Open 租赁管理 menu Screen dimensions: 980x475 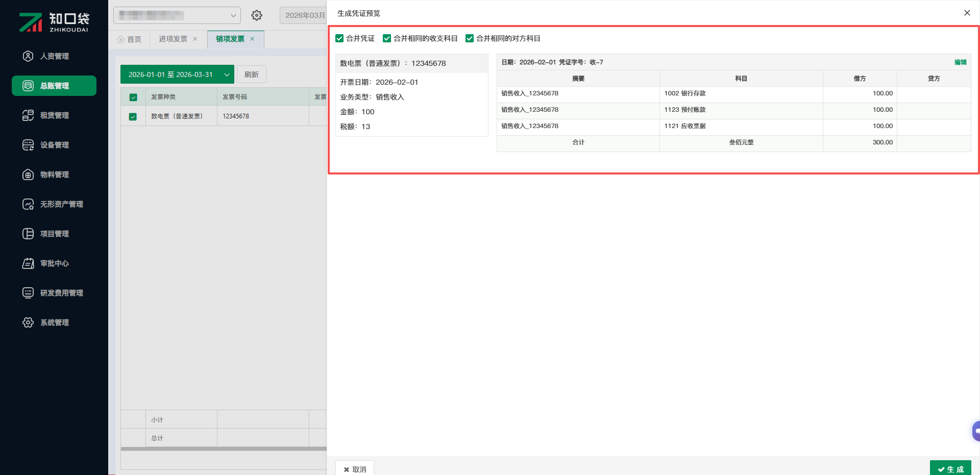[x=54, y=115]
